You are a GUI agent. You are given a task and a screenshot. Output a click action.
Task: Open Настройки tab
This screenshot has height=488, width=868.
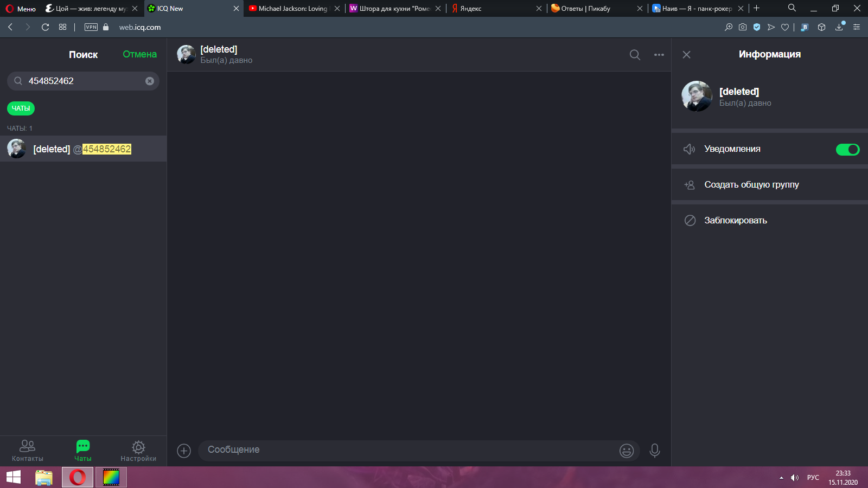click(138, 451)
